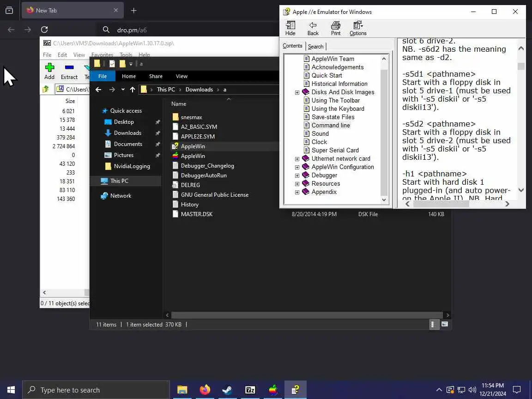The height and width of the screenshot is (399, 532).
Task: Click Explorer up-directory arrow
Action: [133, 90]
